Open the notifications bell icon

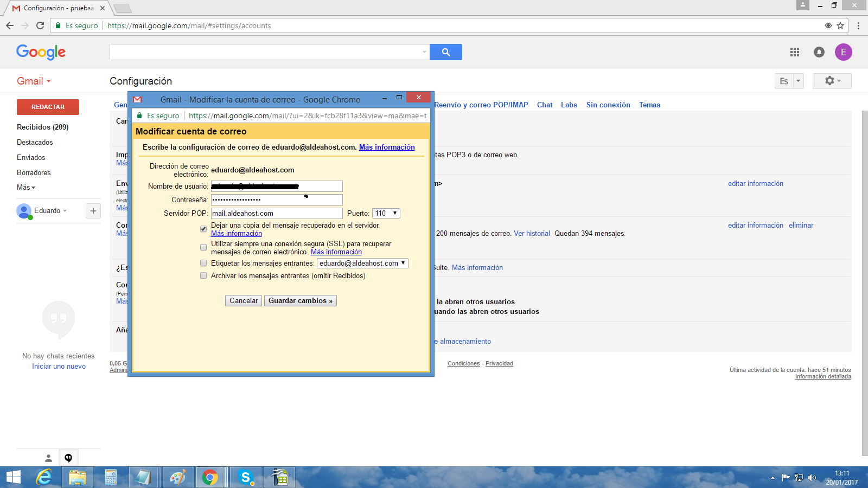point(819,52)
